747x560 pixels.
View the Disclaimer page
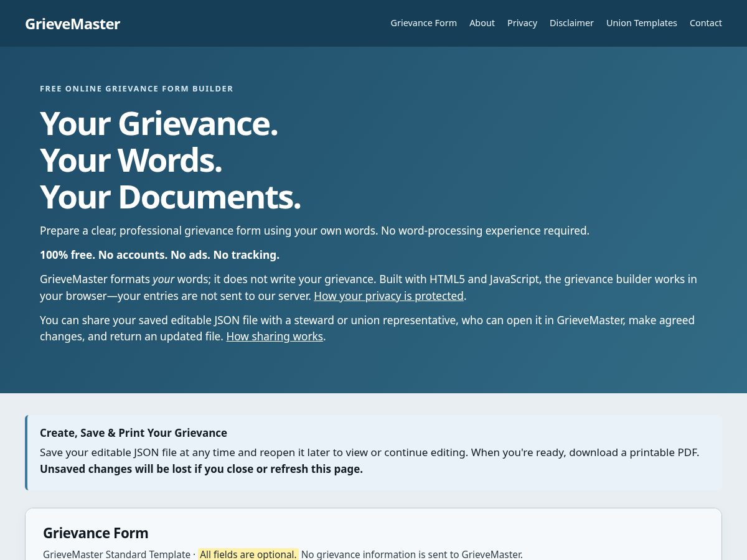571,23
